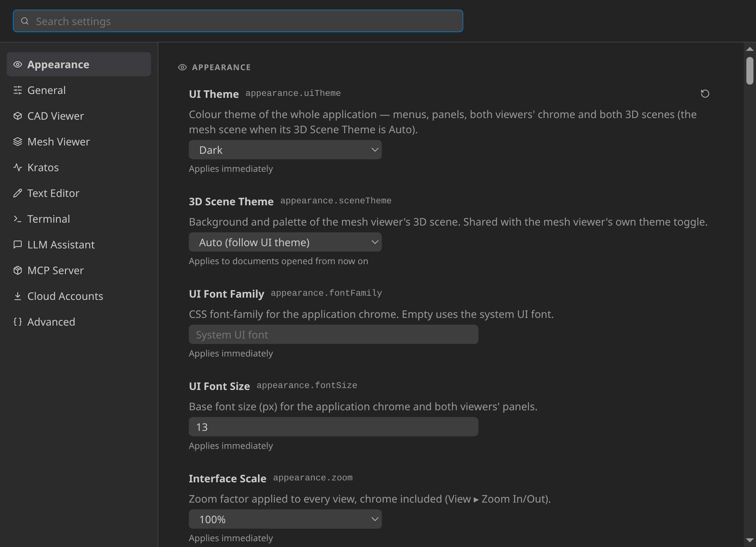Click the prompt icon next to Terminal
The width and height of the screenshot is (756, 547).
click(18, 219)
